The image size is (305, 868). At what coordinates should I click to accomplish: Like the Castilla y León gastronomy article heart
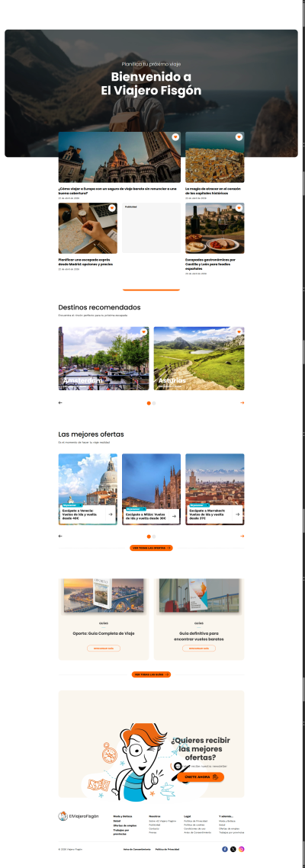tap(239, 208)
